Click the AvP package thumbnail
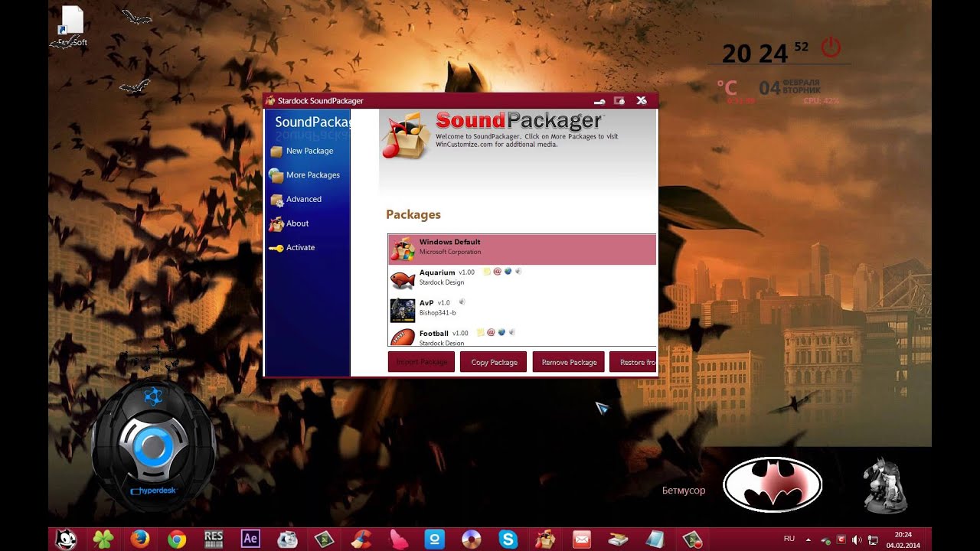The image size is (980, 551). tap(403, 310)
